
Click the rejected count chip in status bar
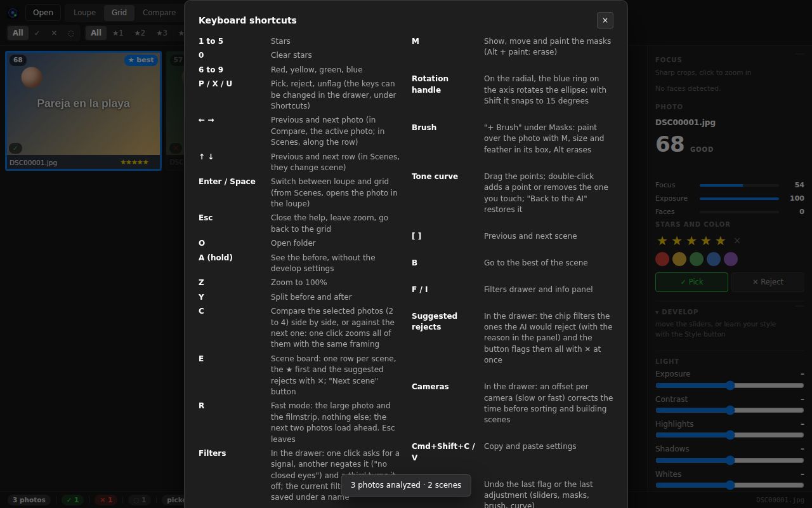coord(106,500)
